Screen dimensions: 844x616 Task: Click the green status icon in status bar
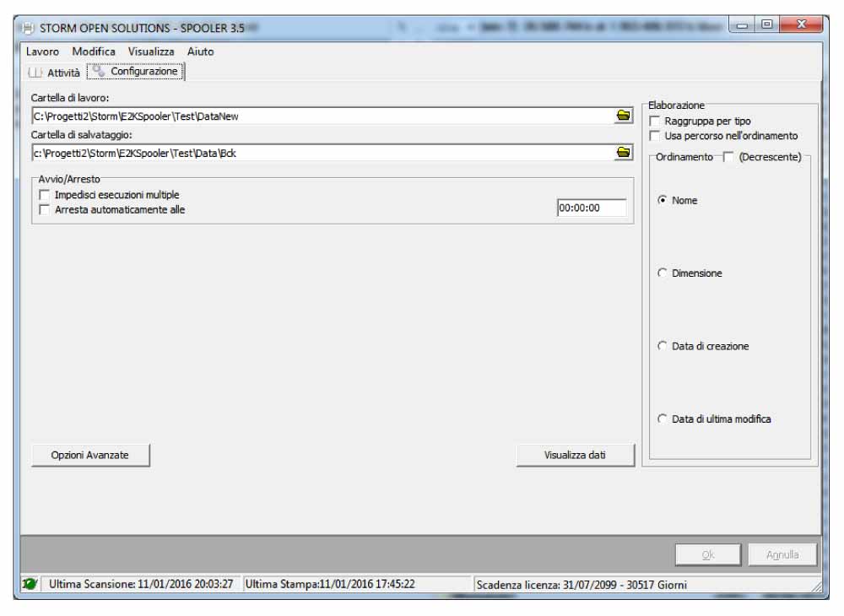coord(30,584)
